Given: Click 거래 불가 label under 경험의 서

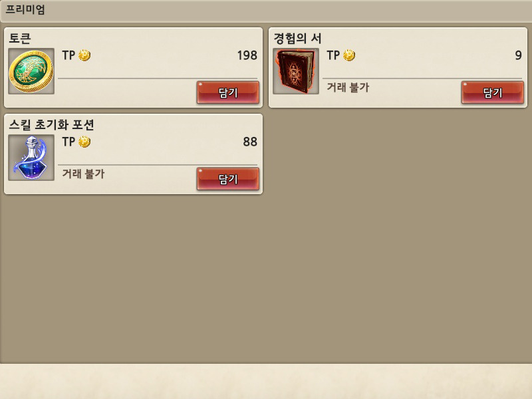Looking at the screenshot, I should [x=348, y=87].
